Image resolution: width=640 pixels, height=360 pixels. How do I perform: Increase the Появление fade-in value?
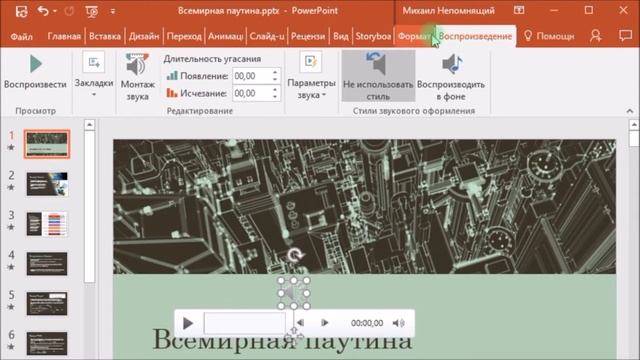pyautogui.click(x=275, y=72)
